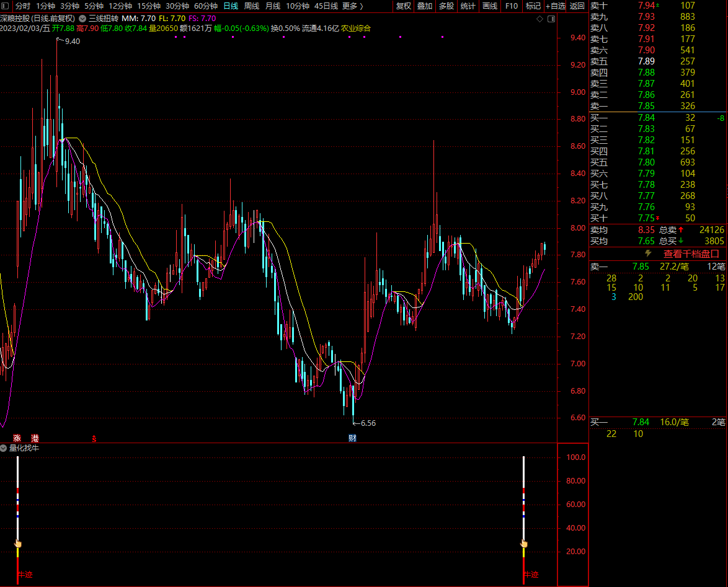
Task: Click the 总买 green down arrow
Action: click(x=681, y=241)
